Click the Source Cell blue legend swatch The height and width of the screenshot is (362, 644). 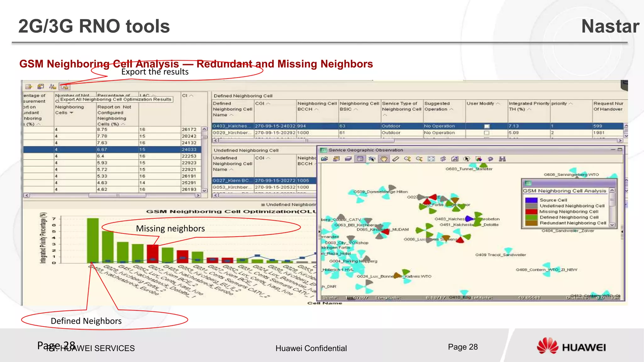tap(531, 200)
